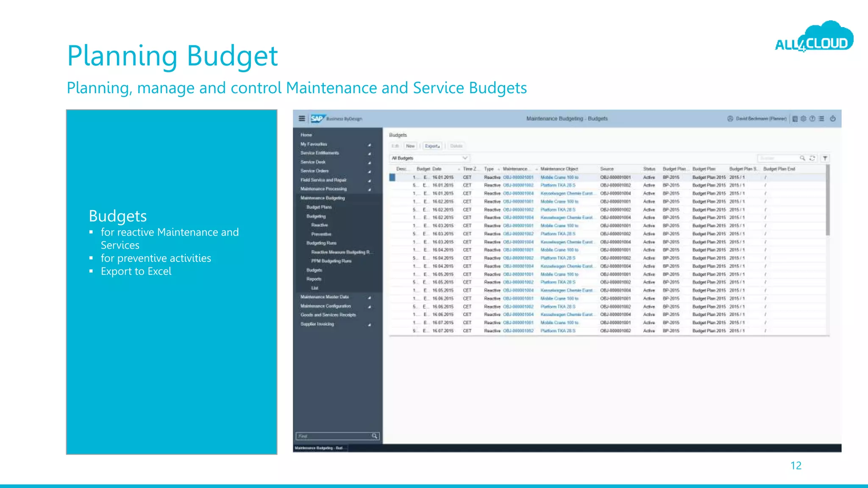Open the All Budgets dropdown
This screenshot has height=488, width=868.
pos(429,158)
